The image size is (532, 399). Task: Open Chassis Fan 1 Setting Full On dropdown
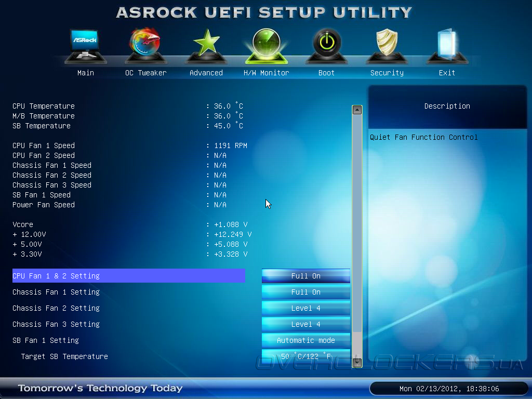tap(305, 292)
